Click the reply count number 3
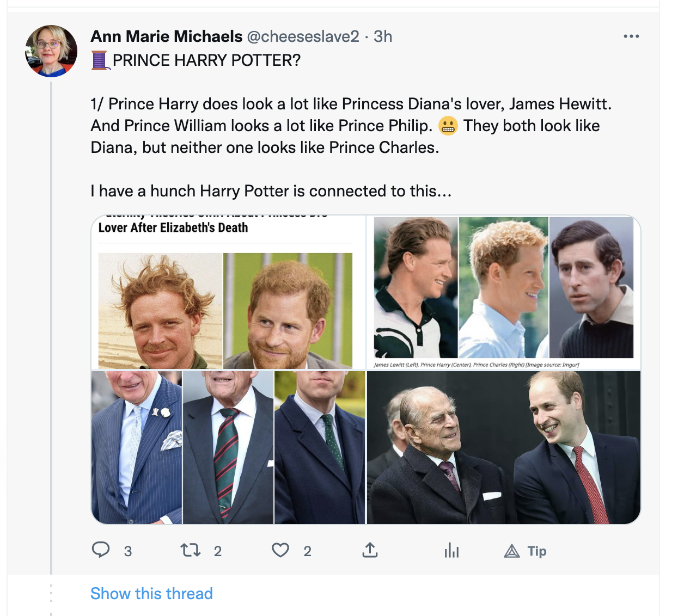This screenshot has width=684, height=616. click(128, 552)
